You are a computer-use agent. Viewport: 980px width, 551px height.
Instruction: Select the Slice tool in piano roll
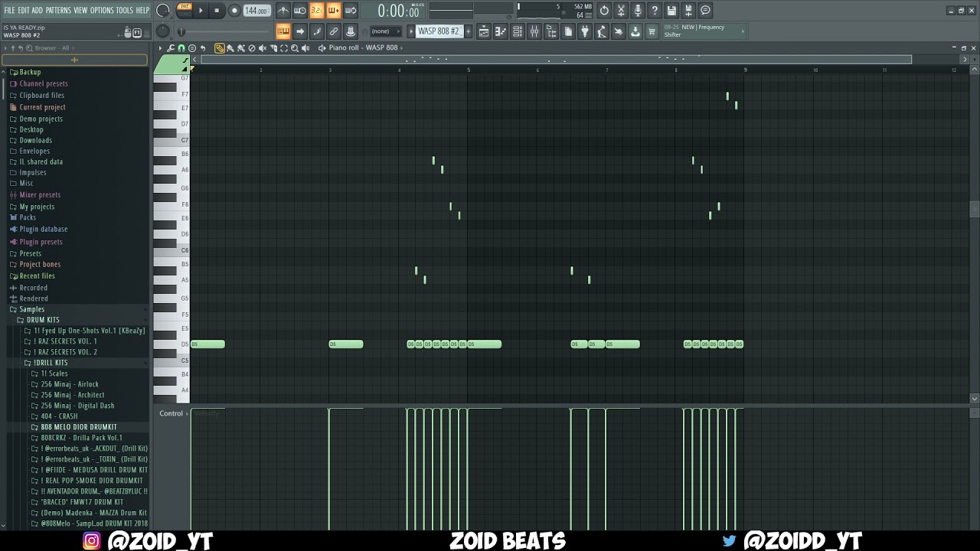coord(273,48)
